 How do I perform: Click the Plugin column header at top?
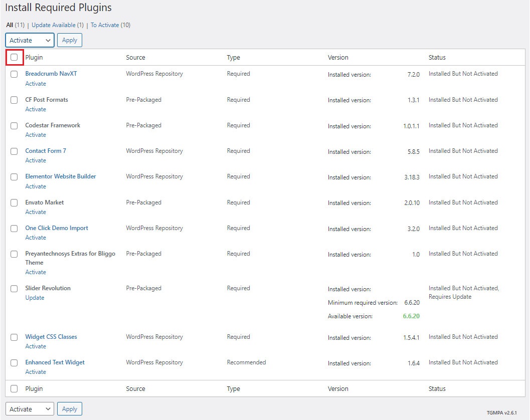34,58
